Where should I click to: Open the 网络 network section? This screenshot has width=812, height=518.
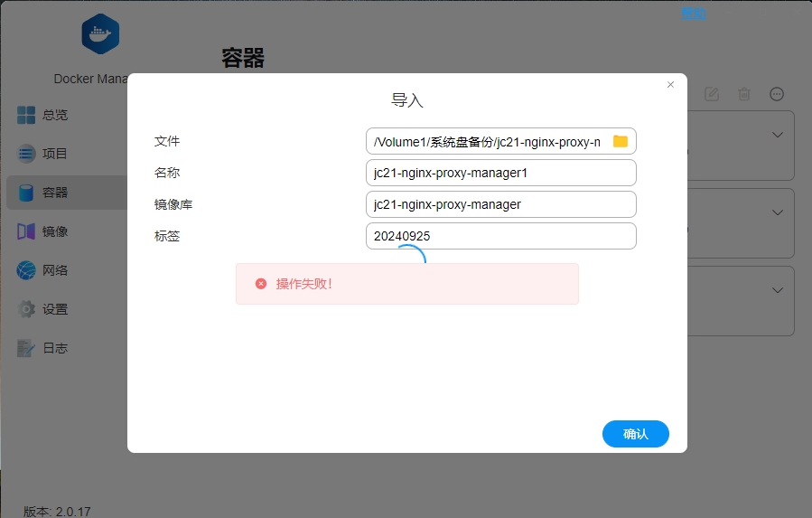[x=55, y=270]
